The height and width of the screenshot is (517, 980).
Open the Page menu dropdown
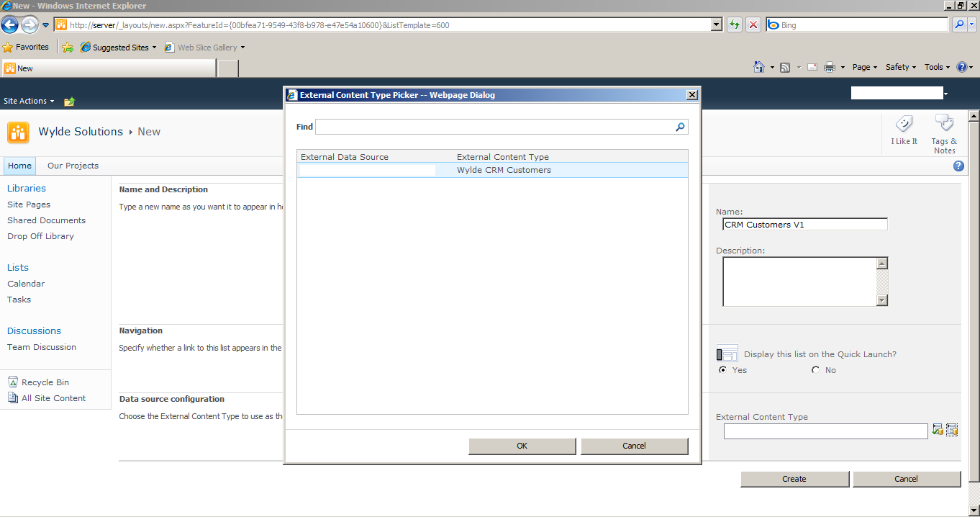coord(864,66)
